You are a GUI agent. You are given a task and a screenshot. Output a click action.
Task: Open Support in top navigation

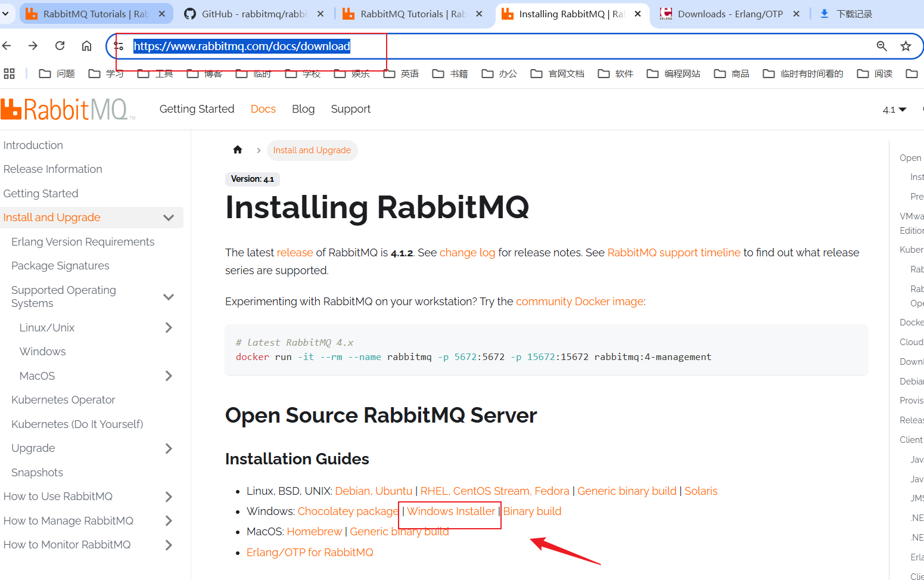(351, 109)
